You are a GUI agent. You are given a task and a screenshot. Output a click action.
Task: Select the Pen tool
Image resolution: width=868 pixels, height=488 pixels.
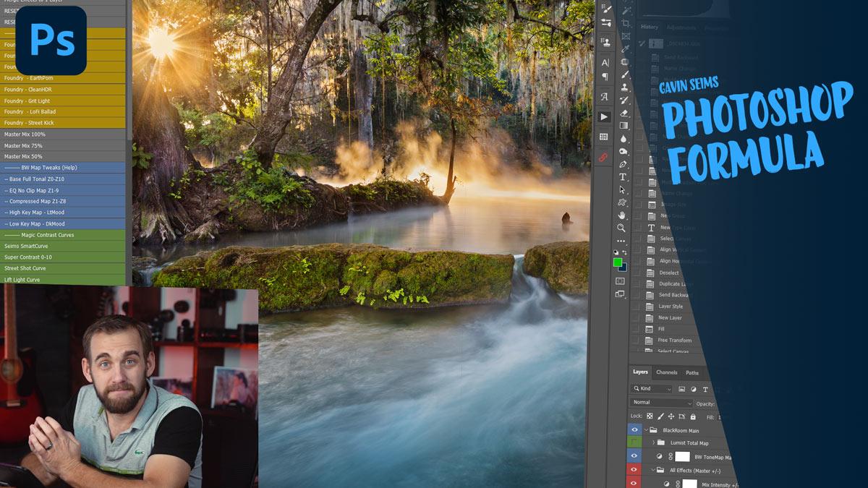622,164
